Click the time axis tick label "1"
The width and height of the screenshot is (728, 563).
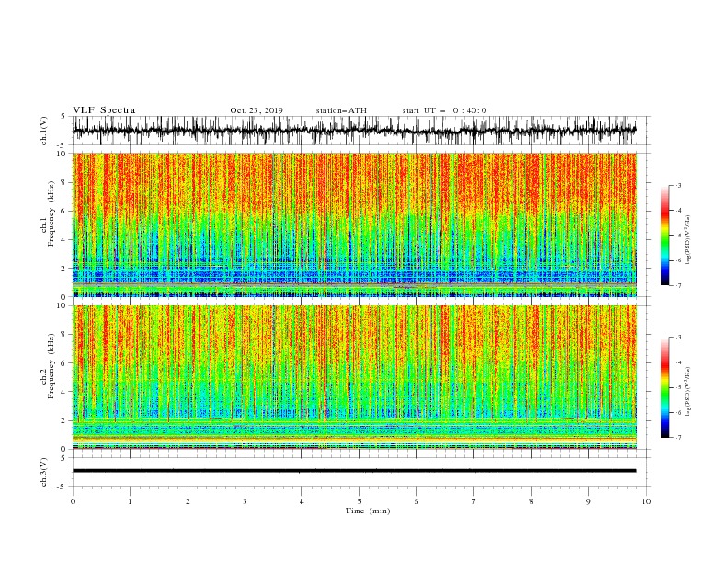pos(130,501)
